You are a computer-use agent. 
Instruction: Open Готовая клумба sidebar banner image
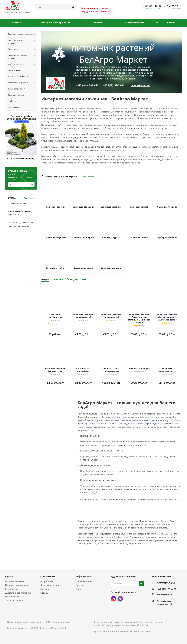[21, 135]
